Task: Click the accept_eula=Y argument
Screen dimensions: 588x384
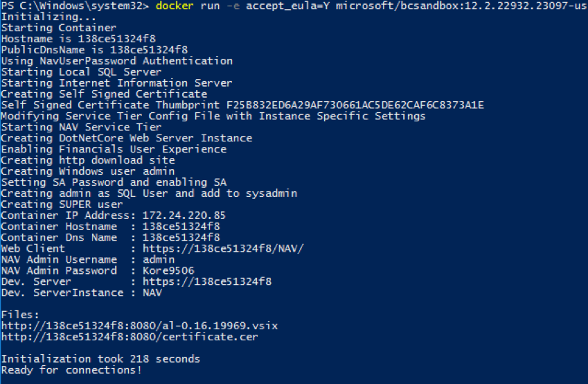Action: 287,6
